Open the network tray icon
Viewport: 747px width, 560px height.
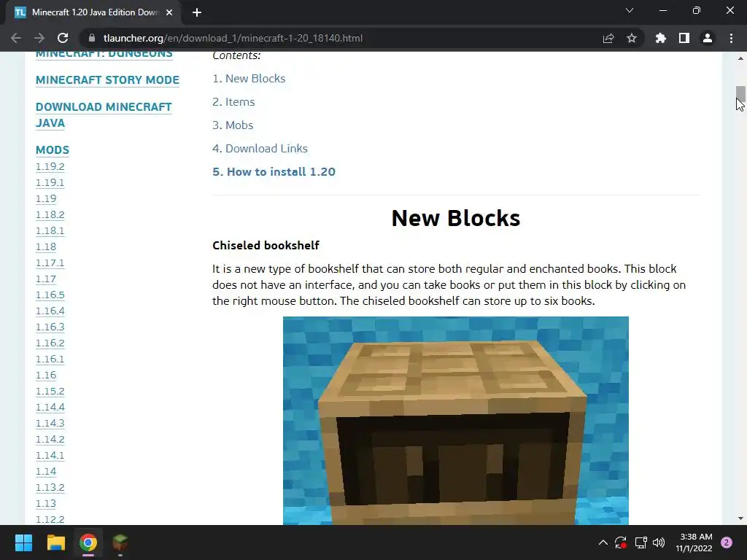click(x=640, y=542)
